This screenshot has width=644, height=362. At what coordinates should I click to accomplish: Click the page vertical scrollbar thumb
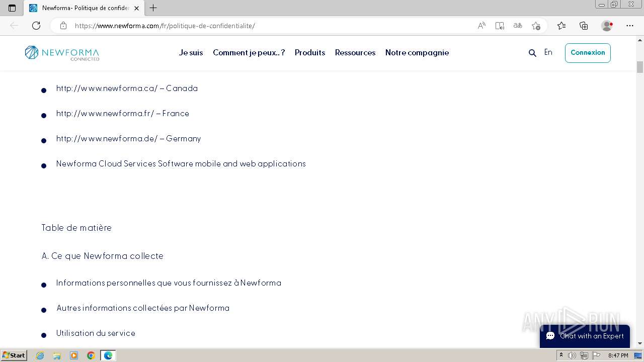(640, 67)
